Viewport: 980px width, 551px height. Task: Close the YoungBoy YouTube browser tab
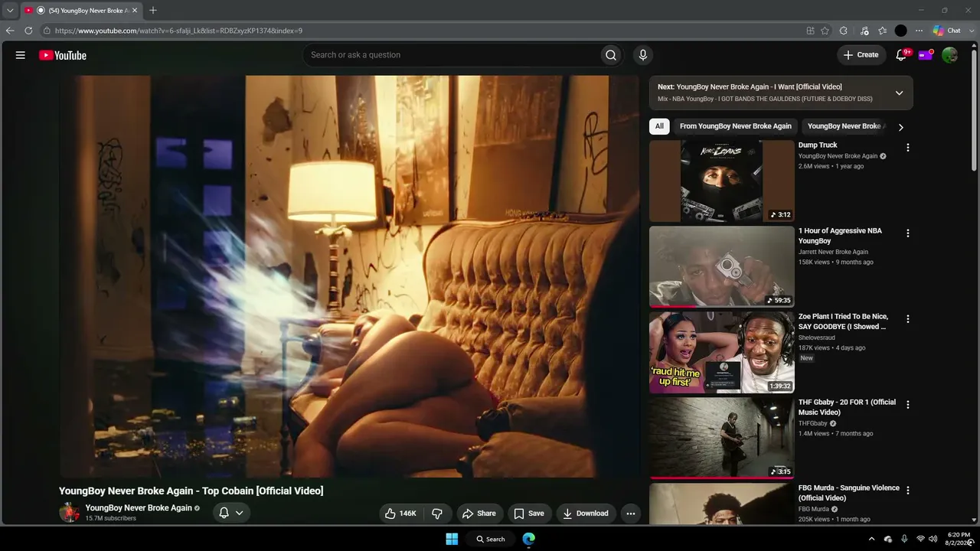click(135, 10)
